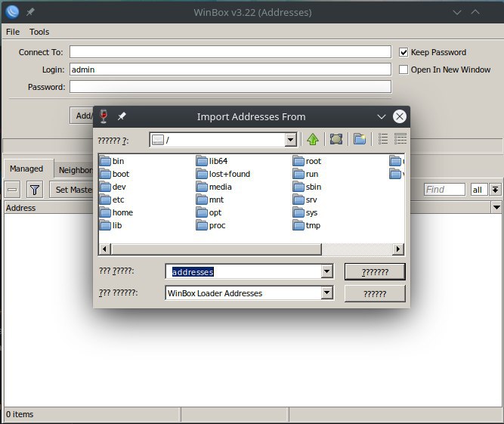This screenshot has width=504, height=424.
Task: Expand the look-in path dropdown showing /
Action: (291, 140)
